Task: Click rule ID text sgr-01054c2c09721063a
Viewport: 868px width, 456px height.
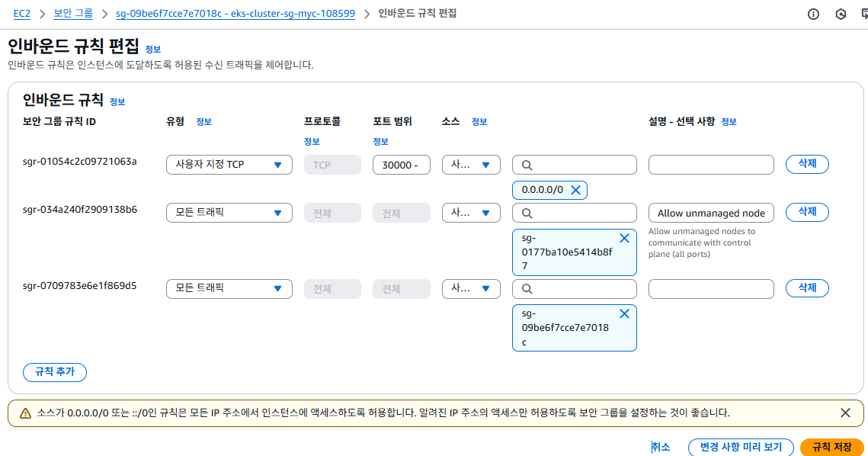Action: click(x=80, y=161)
